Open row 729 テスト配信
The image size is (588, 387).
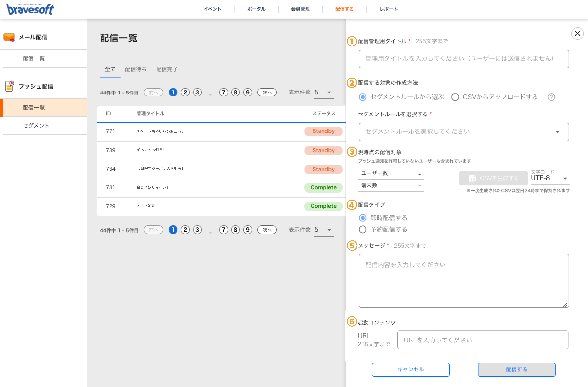[x=221, y=206]
